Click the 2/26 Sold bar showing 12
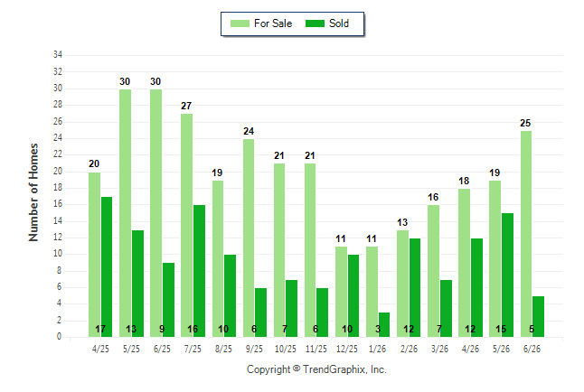 [x=415, y=288]
